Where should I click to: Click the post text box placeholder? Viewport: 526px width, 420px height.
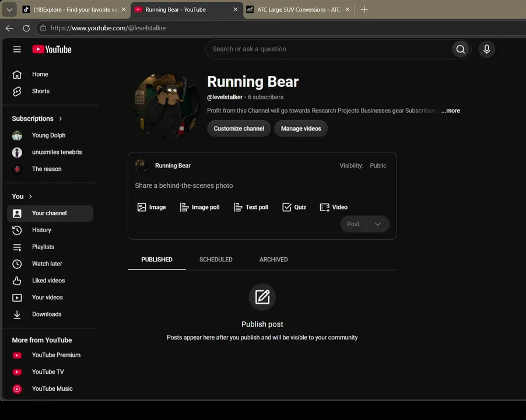184,185
